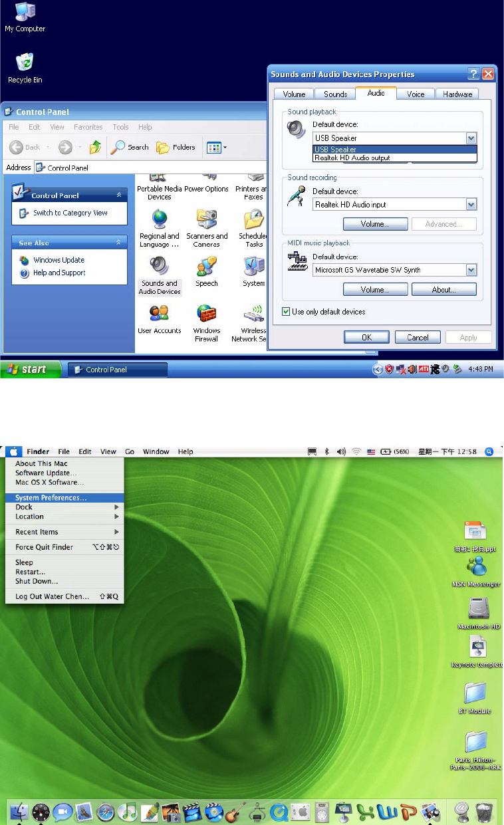Toggle Use only default devices checkbox
This screenshot has width=504, height=825.
click(x=286, y=311)
